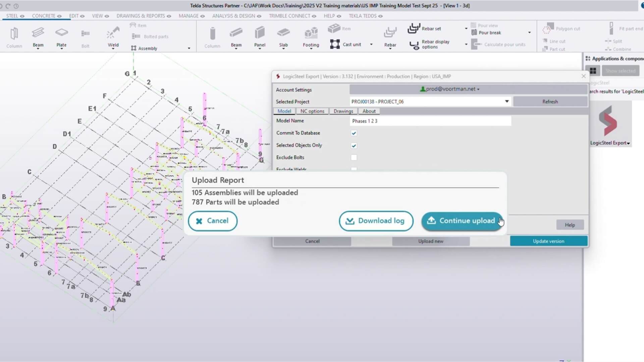Open the TRIMBLE CONNECT ribbon tab

click(289, 16)
